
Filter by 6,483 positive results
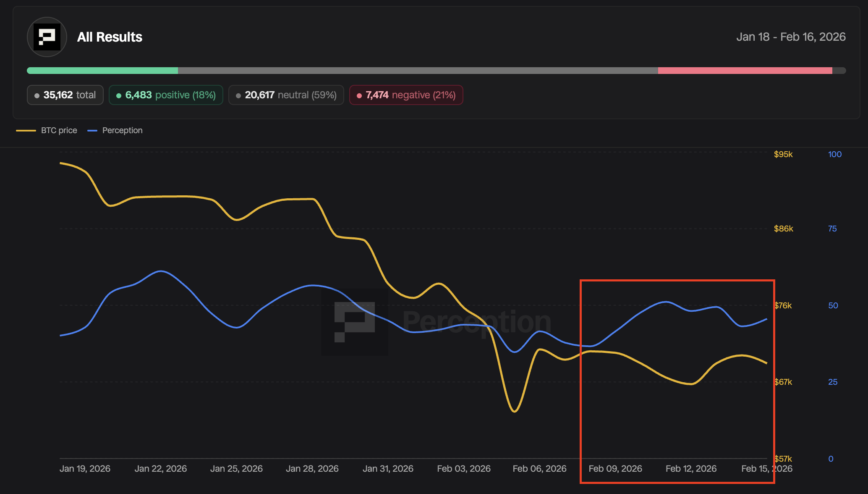coord(166,95)
